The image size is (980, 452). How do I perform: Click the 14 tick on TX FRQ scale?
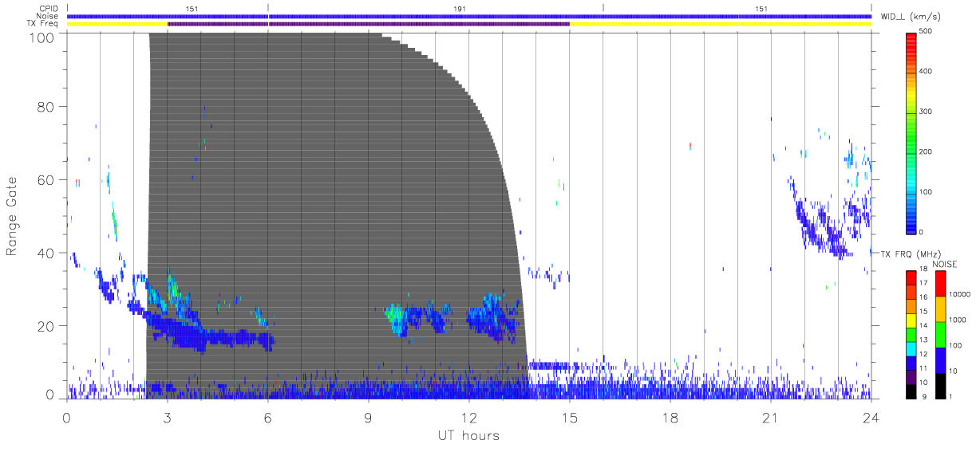tap(923, 326)
